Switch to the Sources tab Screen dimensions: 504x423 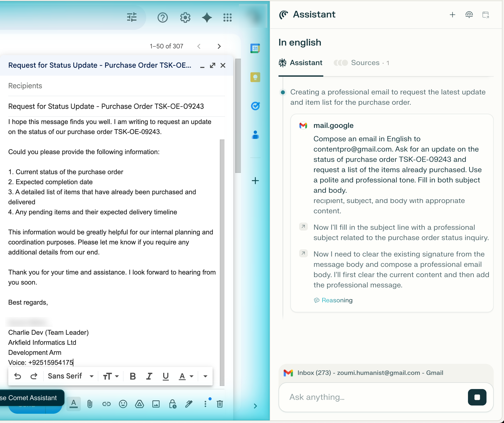(361, 63)
